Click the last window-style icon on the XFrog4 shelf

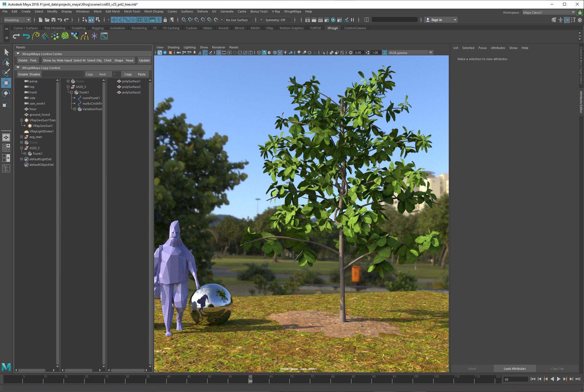point(104,36)
